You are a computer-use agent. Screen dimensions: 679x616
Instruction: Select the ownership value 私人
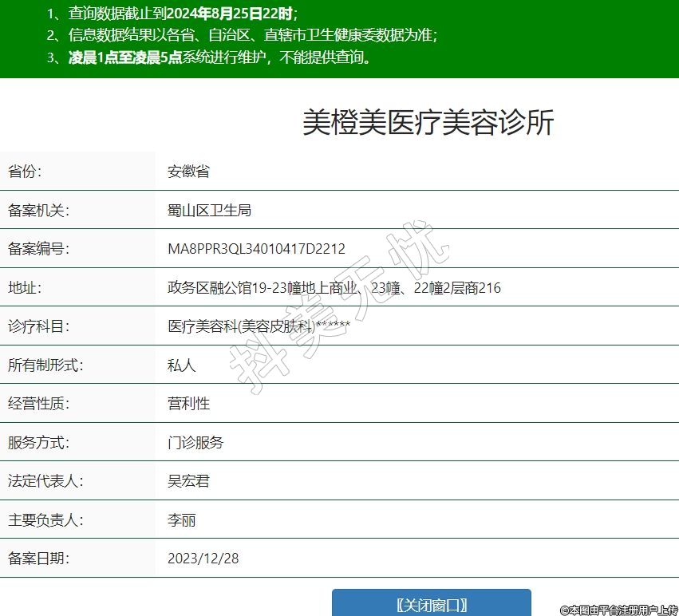coord(181,365)
